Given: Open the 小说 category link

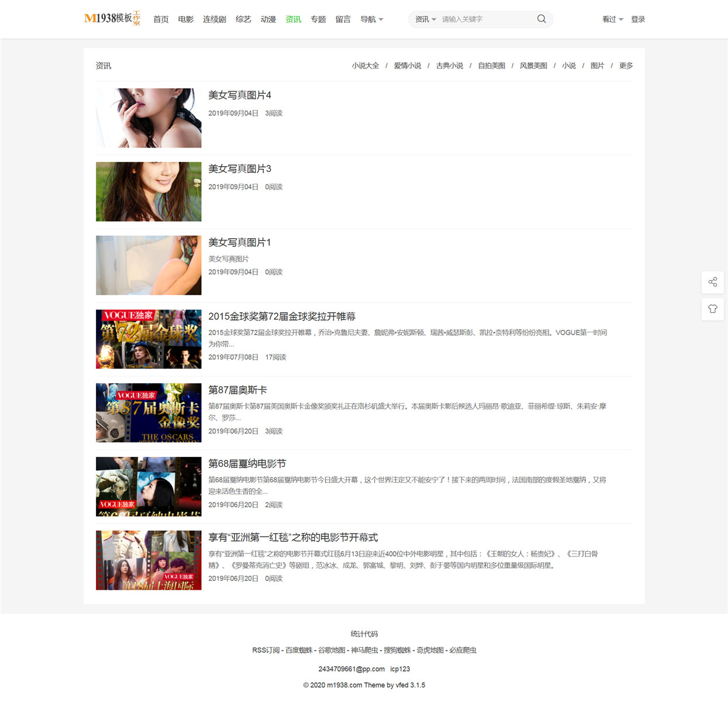Looking at the screenshot, I should (569, 66).
